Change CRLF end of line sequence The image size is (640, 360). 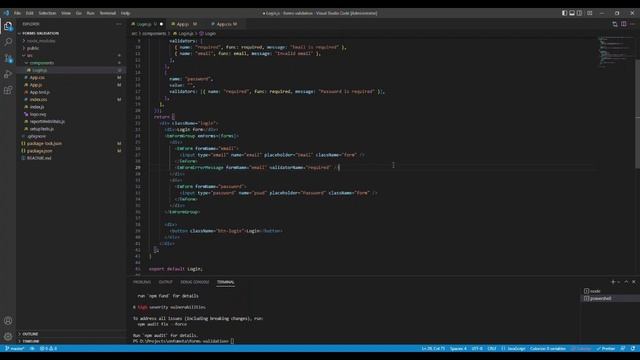point(492,349)
